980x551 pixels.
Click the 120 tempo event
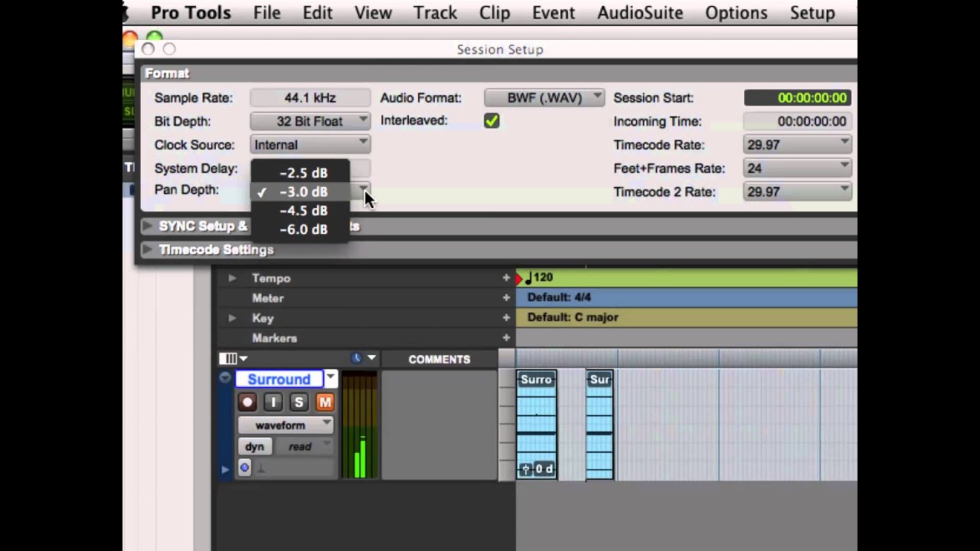(539, 278)
